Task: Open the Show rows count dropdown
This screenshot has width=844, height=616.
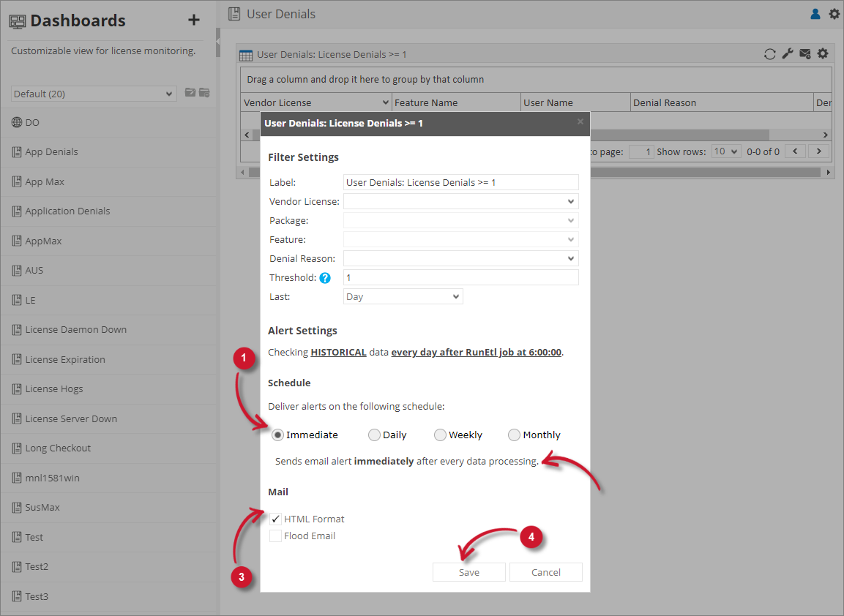Action: [x=726, y=151]
